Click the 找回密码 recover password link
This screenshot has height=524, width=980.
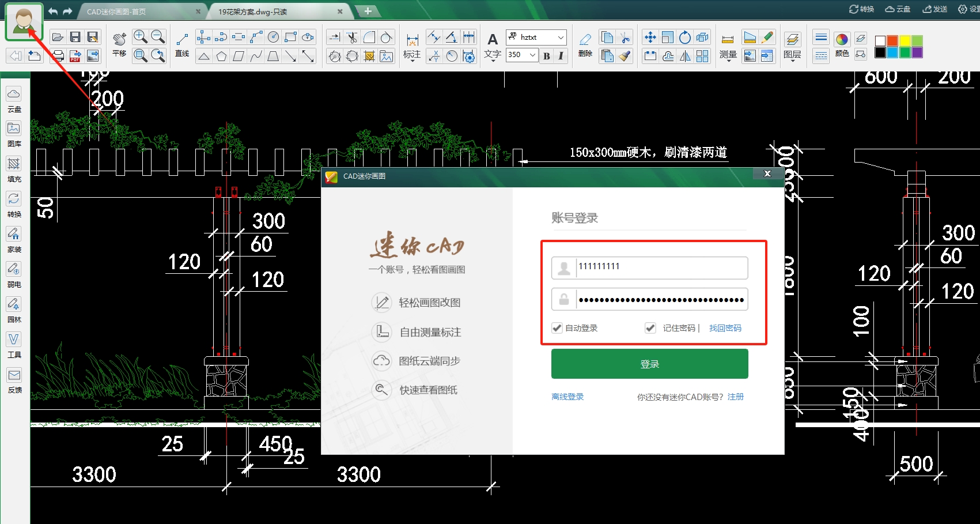pyautogui.click(x=725, y=328)
